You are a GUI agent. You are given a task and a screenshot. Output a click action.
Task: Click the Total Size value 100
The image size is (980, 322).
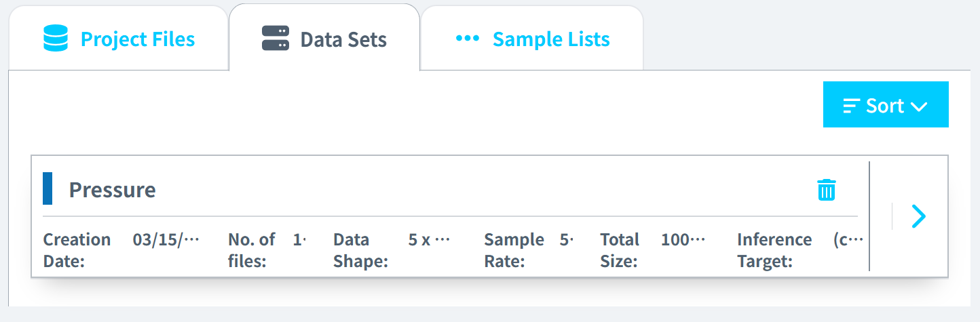(x=683, y=240)
